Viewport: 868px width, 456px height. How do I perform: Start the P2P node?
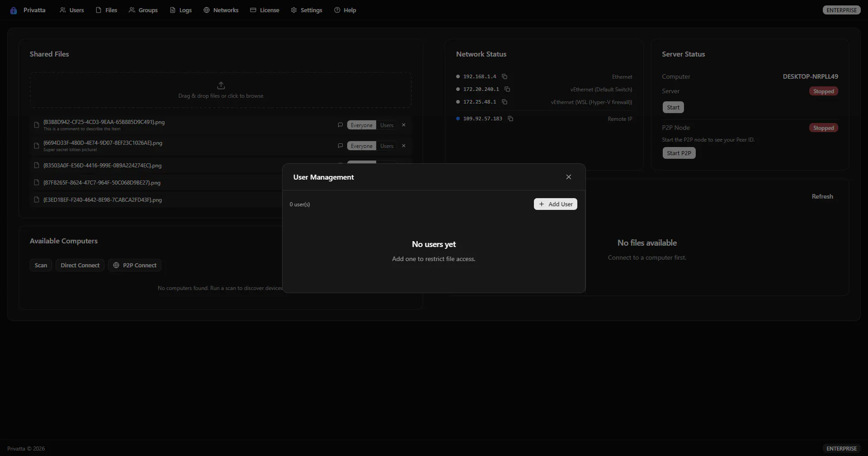679,153
